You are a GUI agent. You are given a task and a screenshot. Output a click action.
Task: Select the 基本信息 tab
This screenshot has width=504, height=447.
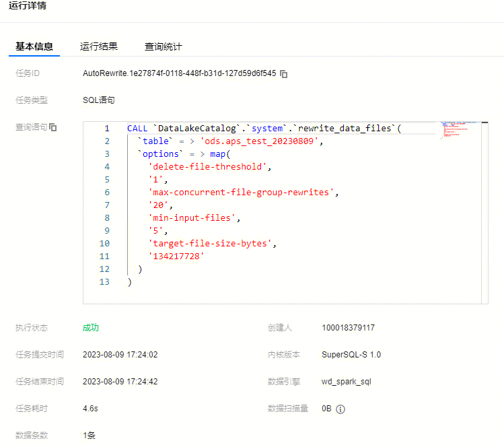click(34, 46)
